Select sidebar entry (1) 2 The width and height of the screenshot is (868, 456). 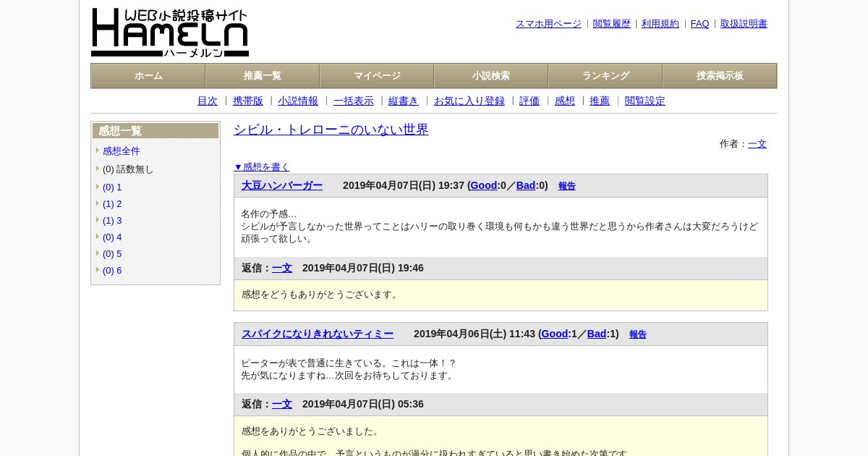[x=112, y=204]
